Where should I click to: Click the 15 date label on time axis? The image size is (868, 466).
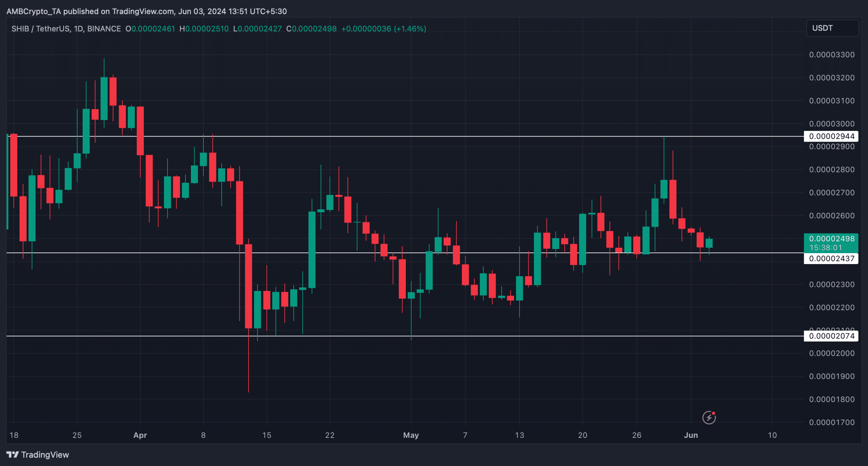click(x=267, y=435)
